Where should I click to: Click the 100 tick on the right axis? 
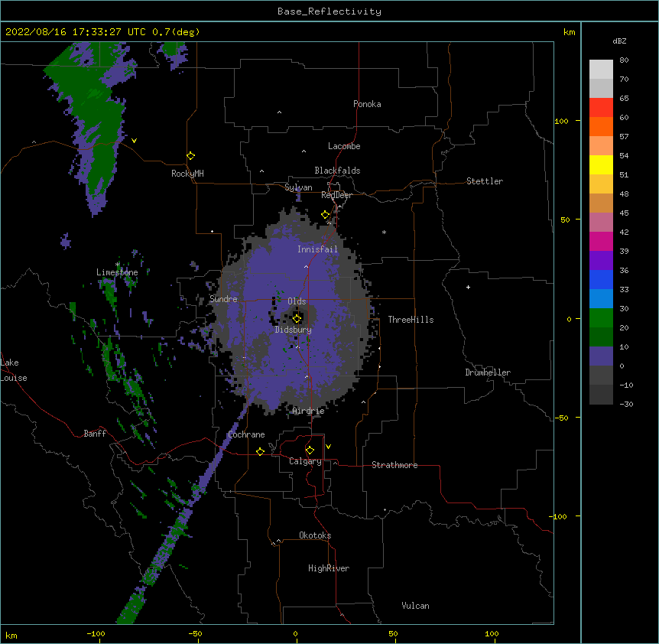561,121
